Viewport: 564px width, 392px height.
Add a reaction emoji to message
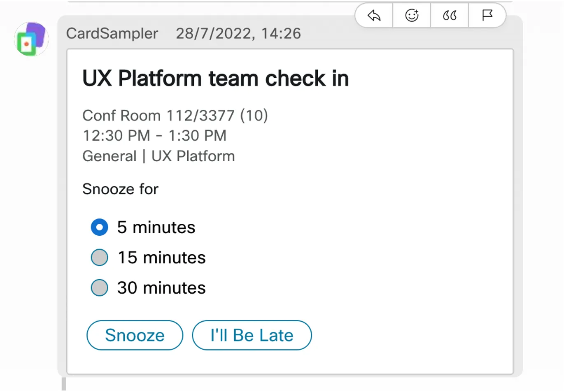click(412, 16)
